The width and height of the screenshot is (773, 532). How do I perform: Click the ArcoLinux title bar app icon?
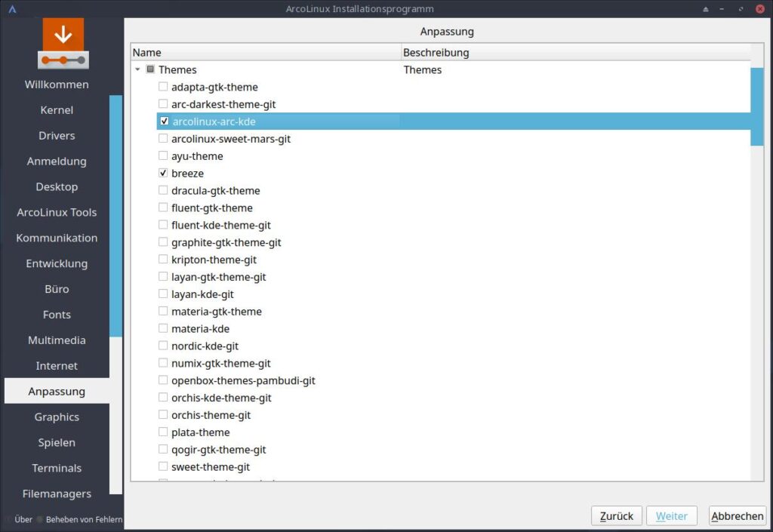tap(12, 9)
